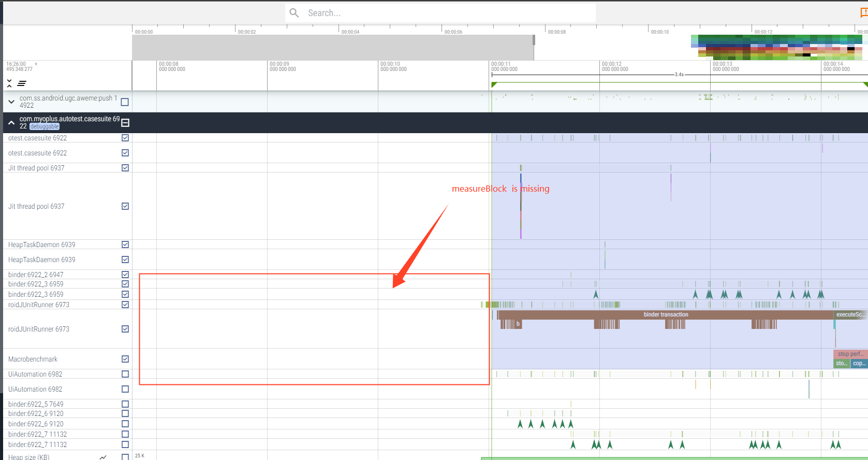Click the 'cop...' slice in Macrobenchmark track

[x=859, y=364]
